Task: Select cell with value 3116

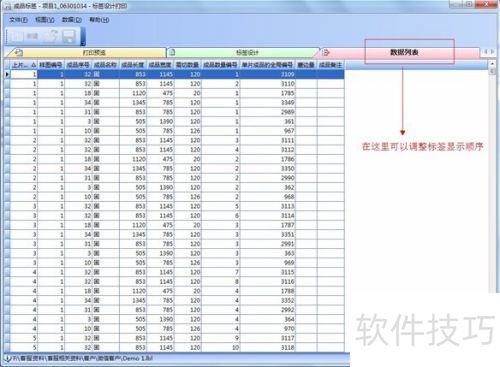Action: pos(268,281)
